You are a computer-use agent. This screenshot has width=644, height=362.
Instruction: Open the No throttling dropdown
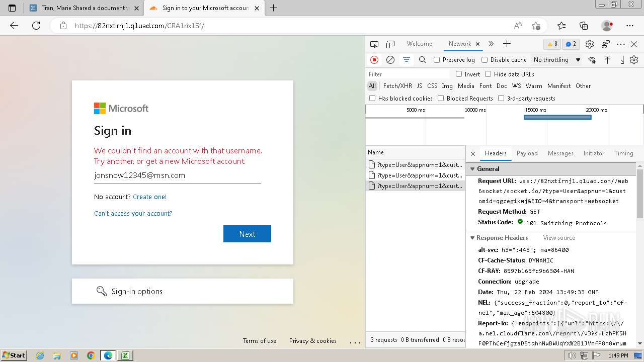click(x=556, y=60)
